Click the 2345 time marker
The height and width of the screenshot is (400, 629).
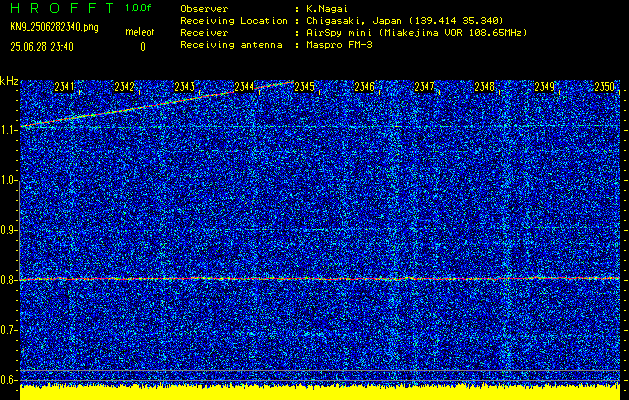click(304, 87)
